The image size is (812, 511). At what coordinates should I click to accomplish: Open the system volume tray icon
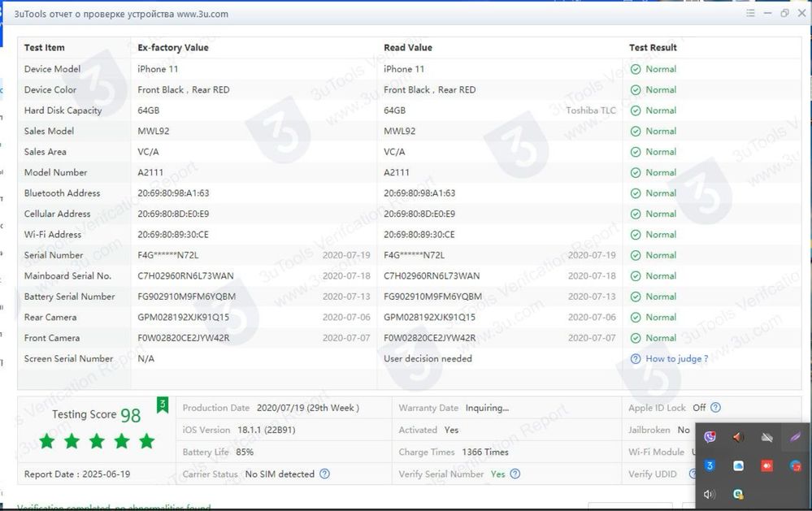pos(710,495)
